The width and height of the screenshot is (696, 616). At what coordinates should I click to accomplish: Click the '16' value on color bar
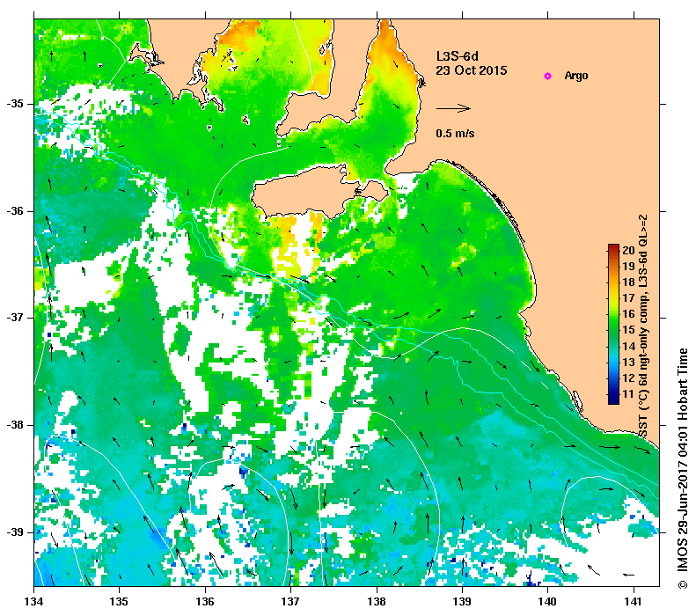628,314
